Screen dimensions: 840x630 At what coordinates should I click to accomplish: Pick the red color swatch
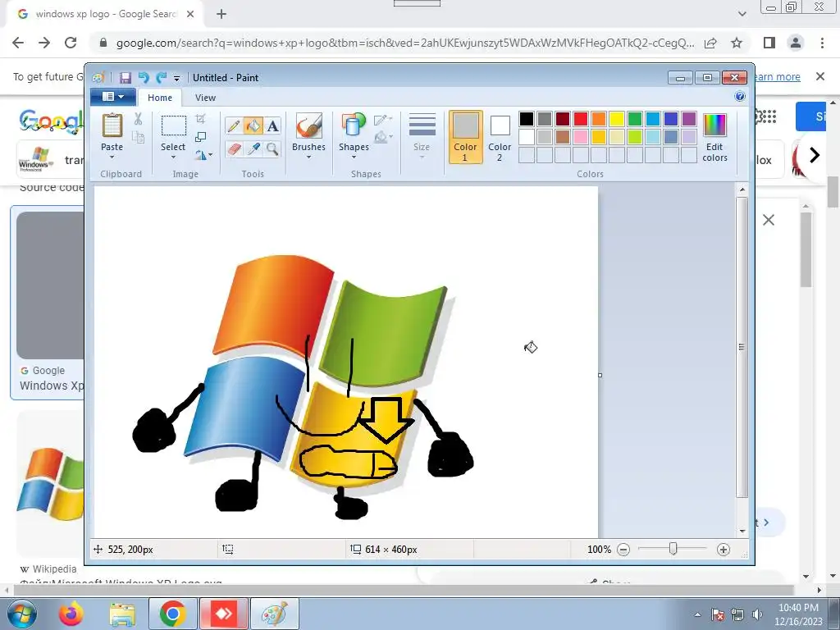(581, 119)
